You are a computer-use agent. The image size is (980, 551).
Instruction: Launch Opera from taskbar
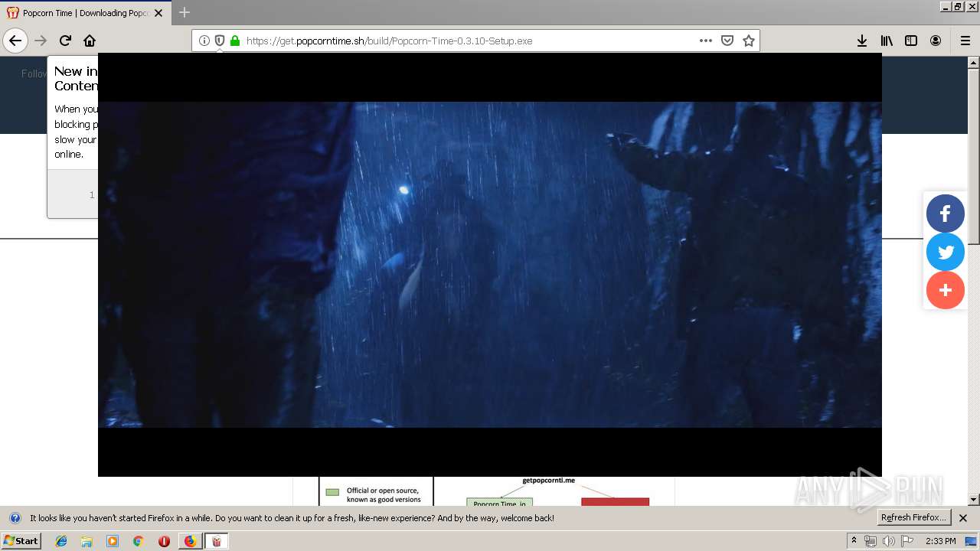164,541
